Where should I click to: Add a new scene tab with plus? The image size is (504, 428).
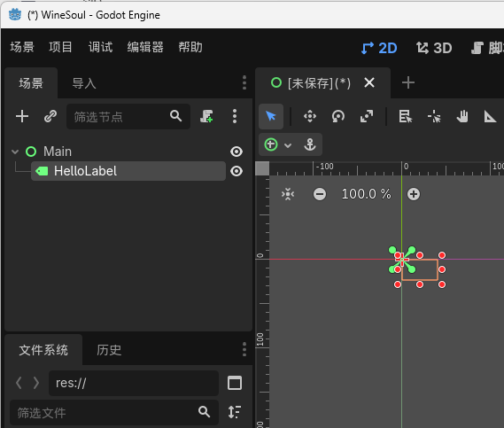(x=407, y=82)
